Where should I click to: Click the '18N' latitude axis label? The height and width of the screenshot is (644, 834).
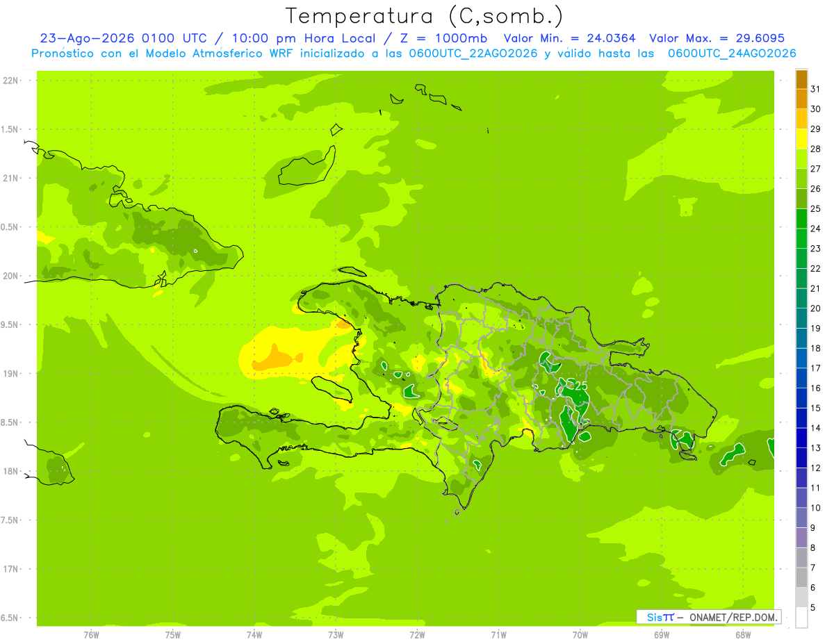tap(11, 471)
